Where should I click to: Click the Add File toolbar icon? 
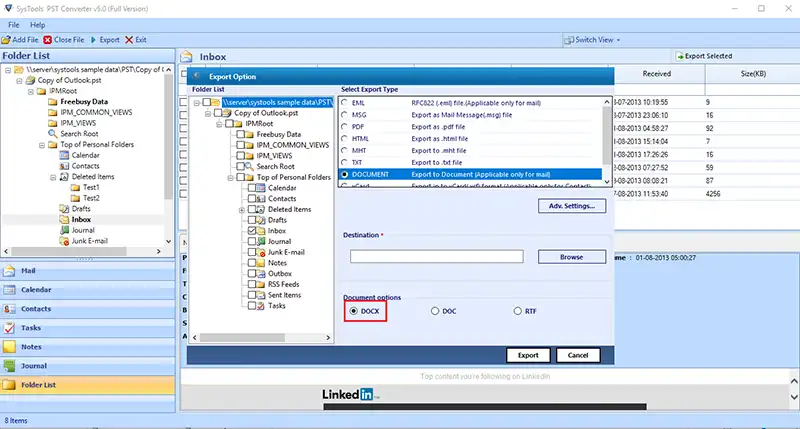[x=6, y=40]
